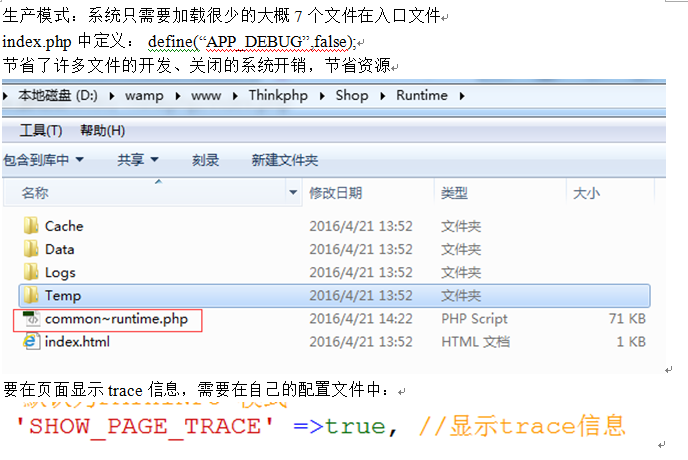Click the //显示trace信息 comment text
Image resolution: width=688 pixels, height=460 pixels.
[x=522, y=426]
